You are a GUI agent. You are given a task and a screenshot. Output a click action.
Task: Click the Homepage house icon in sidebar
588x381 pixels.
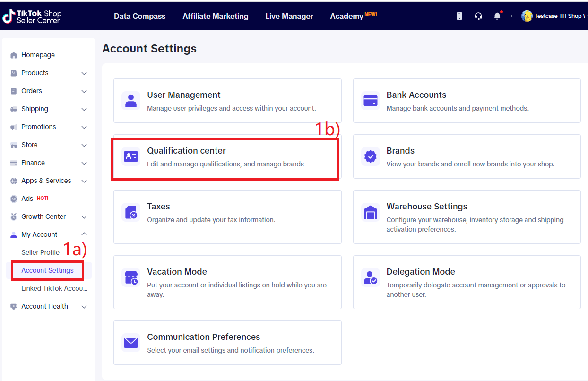pyautogui.click(x=14, y=55)
